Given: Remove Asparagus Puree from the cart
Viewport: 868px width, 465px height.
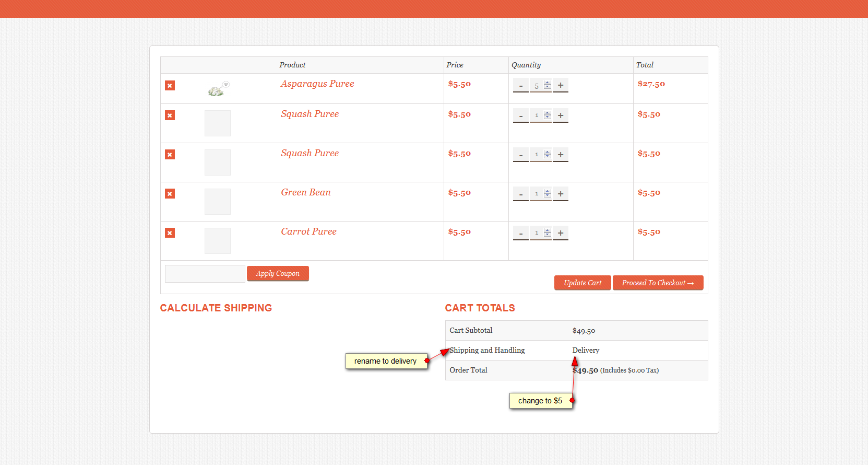Looking at the screenshot, I should [x=170, y=86].
